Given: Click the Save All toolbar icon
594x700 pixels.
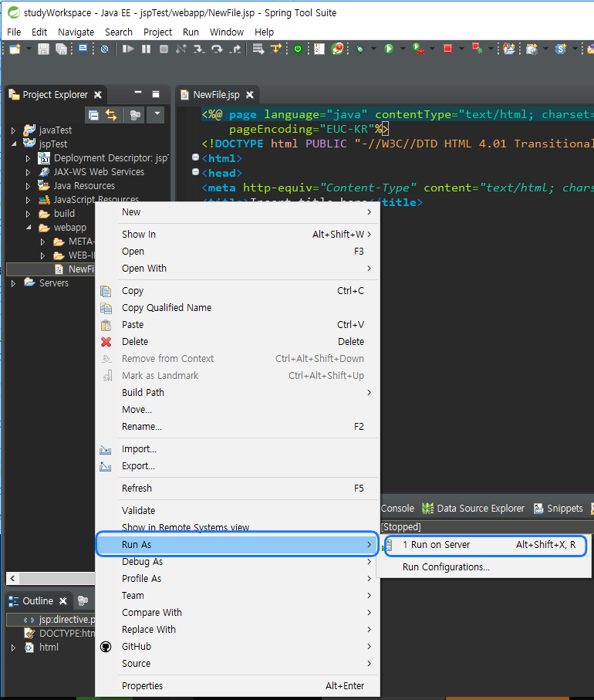Looking at the screenshot, I should coord(61,49).
